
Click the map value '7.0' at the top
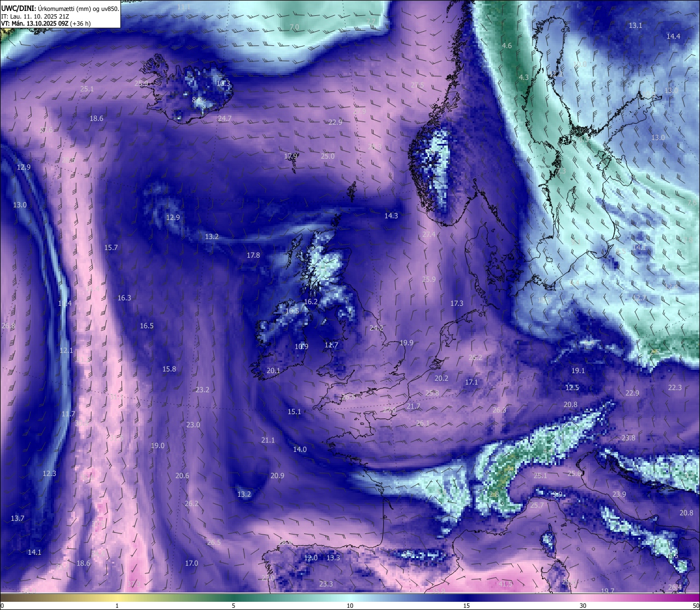[294, 27]
